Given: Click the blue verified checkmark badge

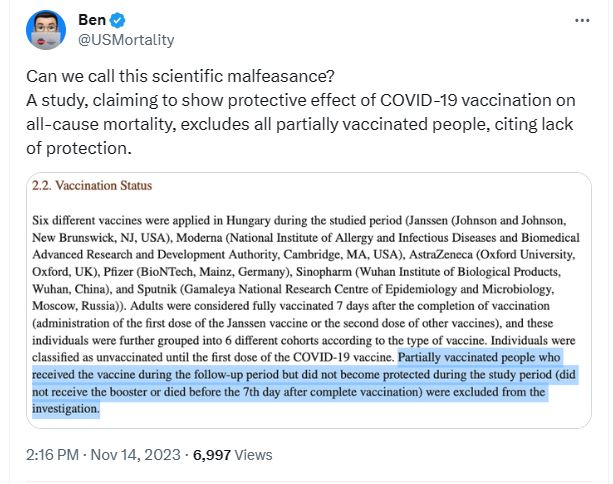Looking at the screenshot, I should coord(117,20).
